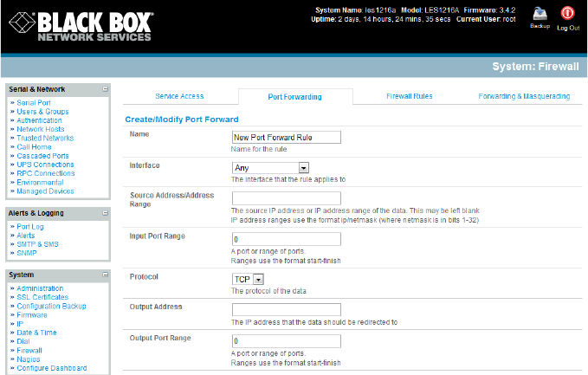588x375 pixels.
Task: Open the Forwarding & Masquerading tab
Action: point(524,96)
